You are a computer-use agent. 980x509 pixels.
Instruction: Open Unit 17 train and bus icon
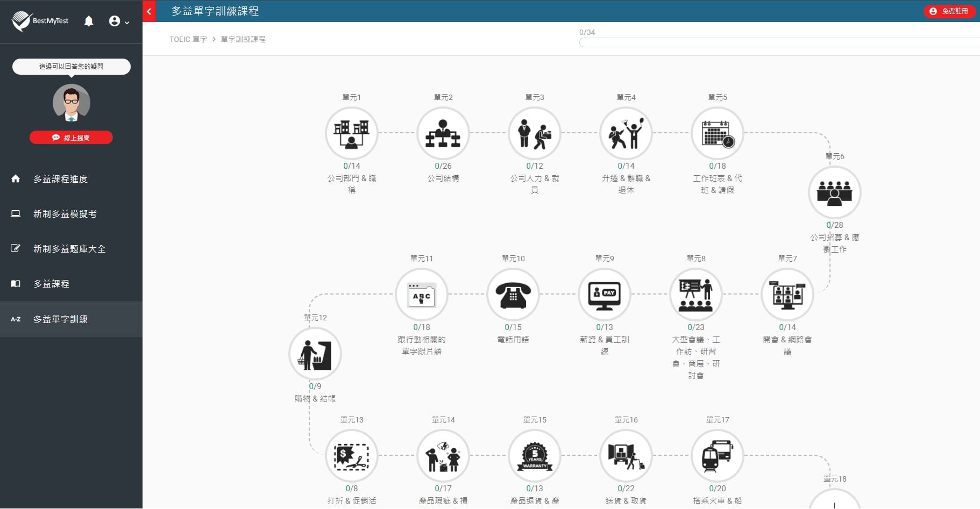pyautogui.click(x=718, y=456)
